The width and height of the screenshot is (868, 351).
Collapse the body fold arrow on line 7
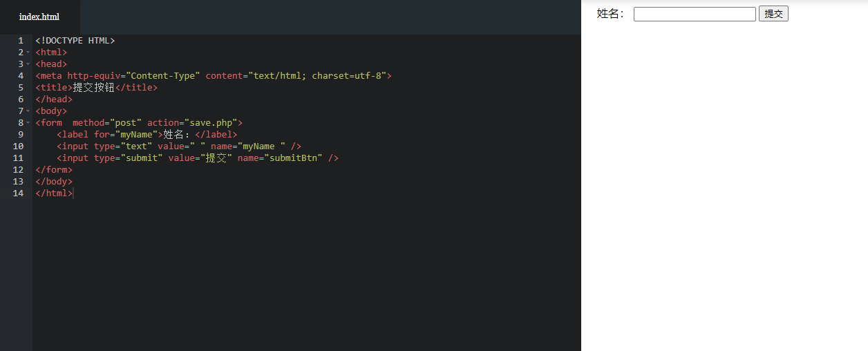(28, 111)
